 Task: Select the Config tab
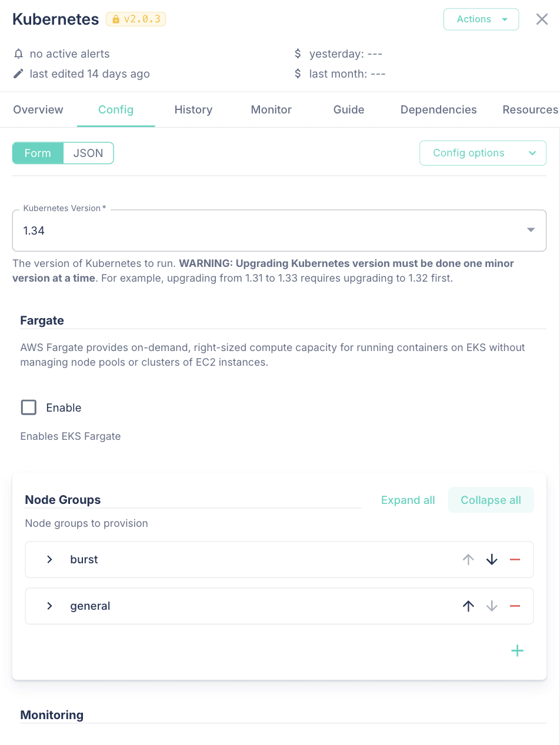tap(116, 109)
